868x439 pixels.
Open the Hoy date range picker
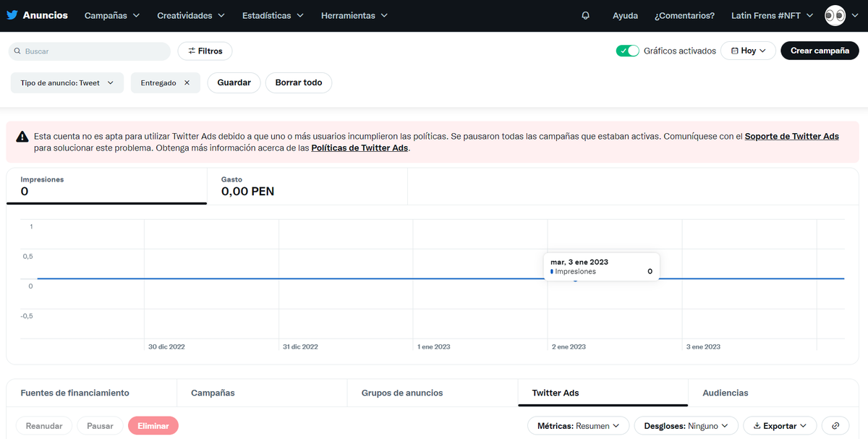click(x=748, y=51)
